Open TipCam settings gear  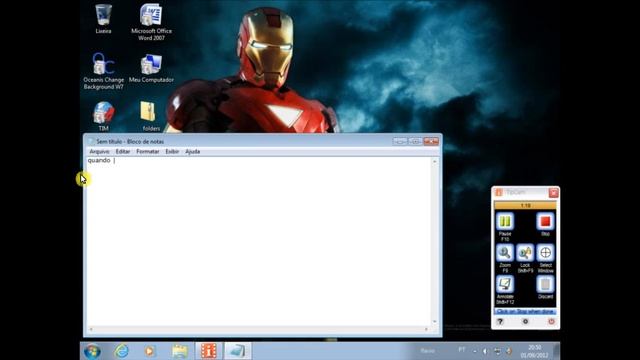[x=525, y=322]
